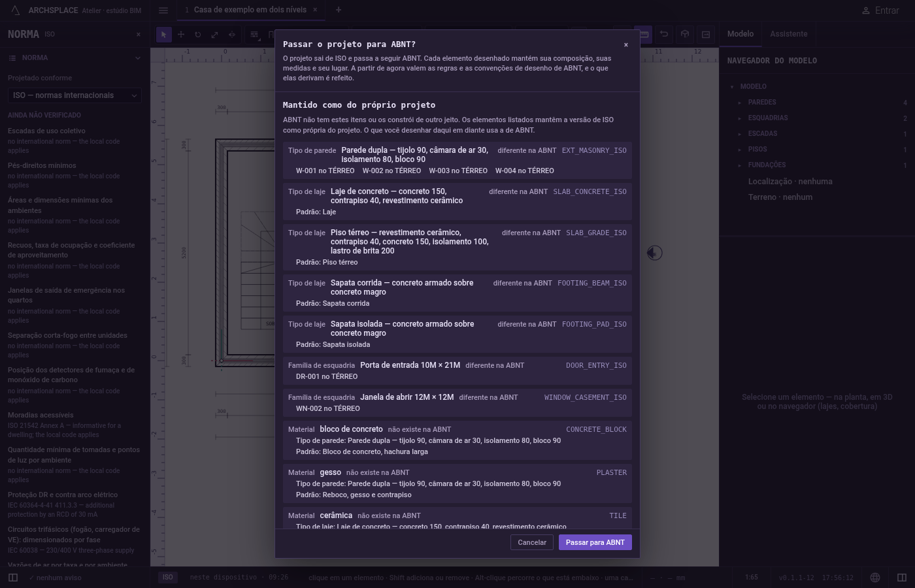
Task: Expand the PAREDES tree node
Action: click(x=740, y=102)
